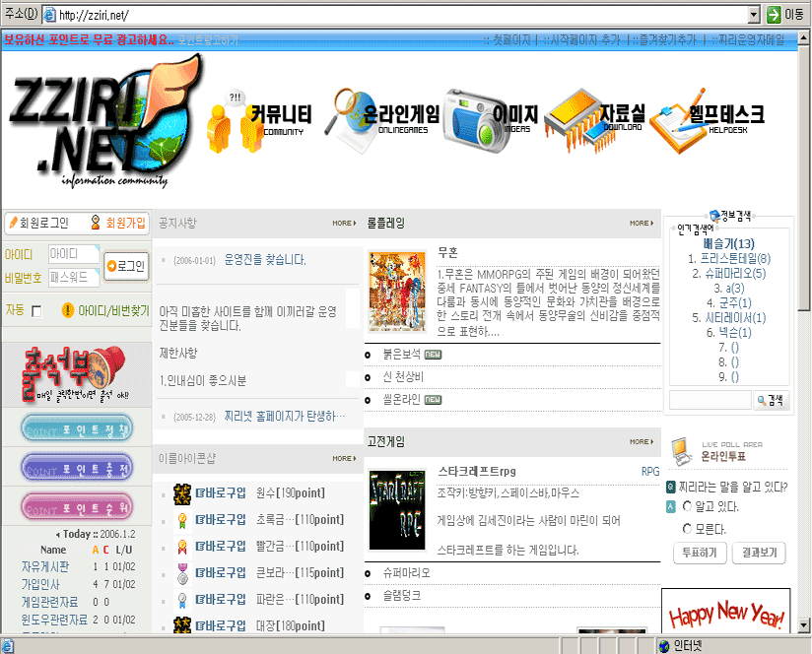Image resolution: width=812 pixels, height=654 pixels.
Task: Expand MORE in the 공지사항 section
Action: click(x=344, y=224)
